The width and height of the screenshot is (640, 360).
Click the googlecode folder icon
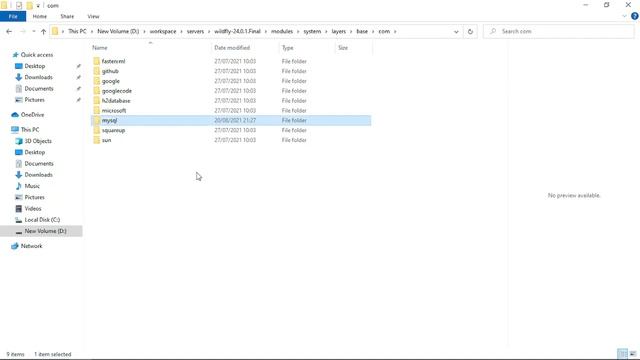(96, 91)
